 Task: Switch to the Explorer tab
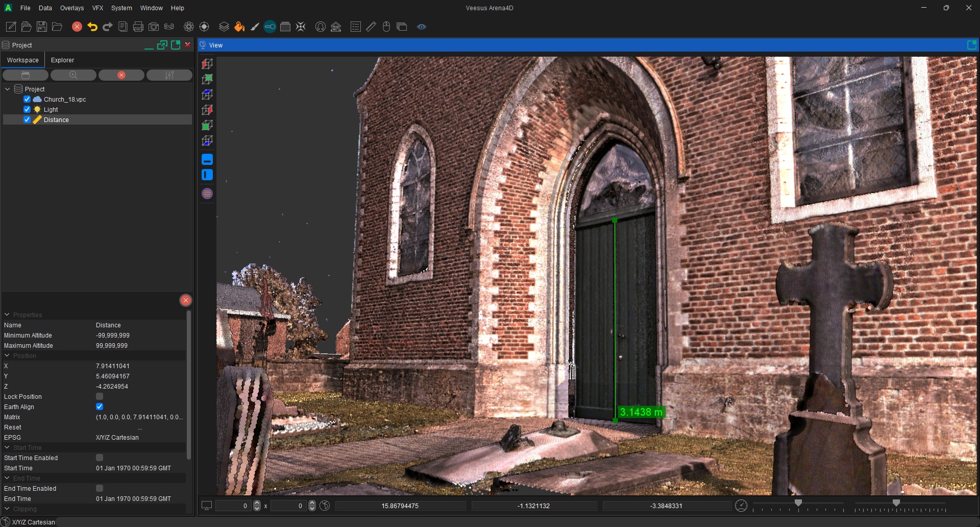pos(62,60)
